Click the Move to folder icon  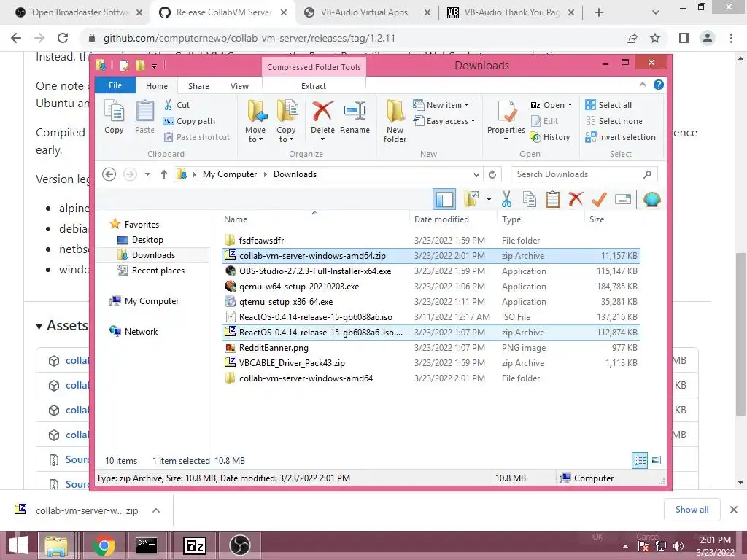(257, 112)
